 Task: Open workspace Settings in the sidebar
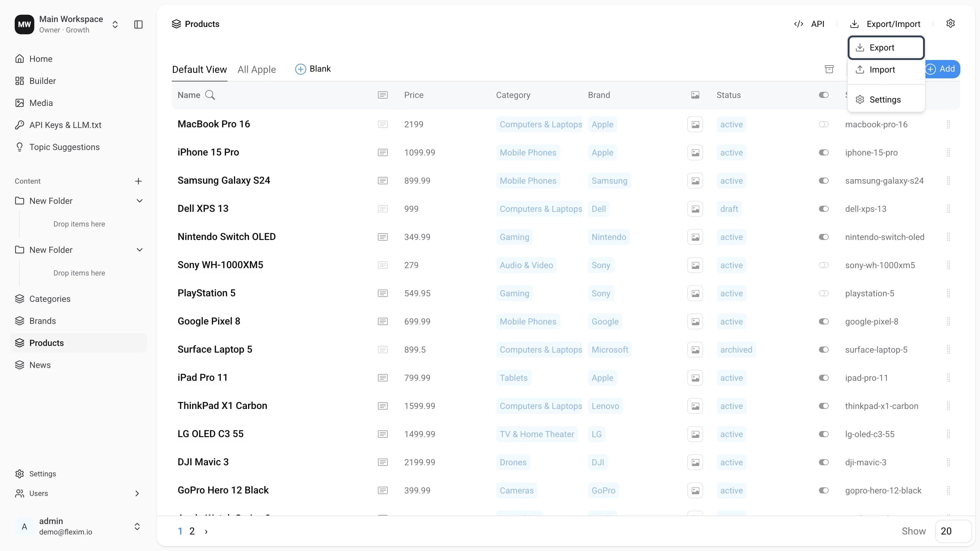(x=78, y=474)
